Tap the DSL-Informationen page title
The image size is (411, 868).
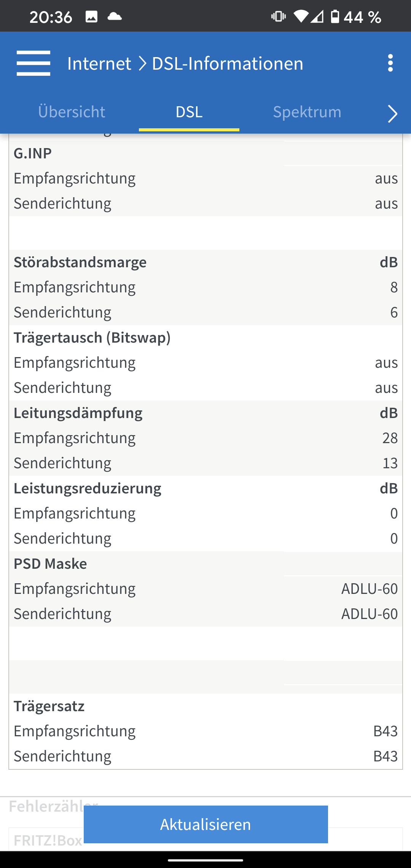(228, 63)
